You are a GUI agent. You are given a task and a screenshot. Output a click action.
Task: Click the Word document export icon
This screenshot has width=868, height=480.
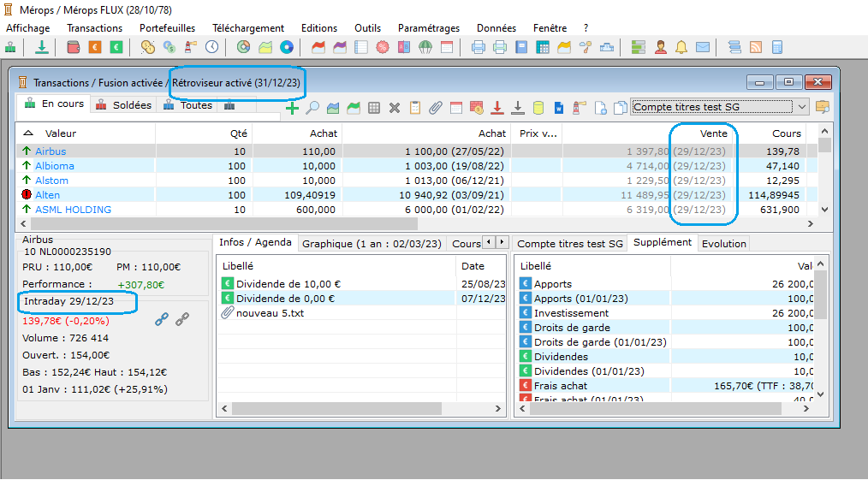(x=559, y=108)
